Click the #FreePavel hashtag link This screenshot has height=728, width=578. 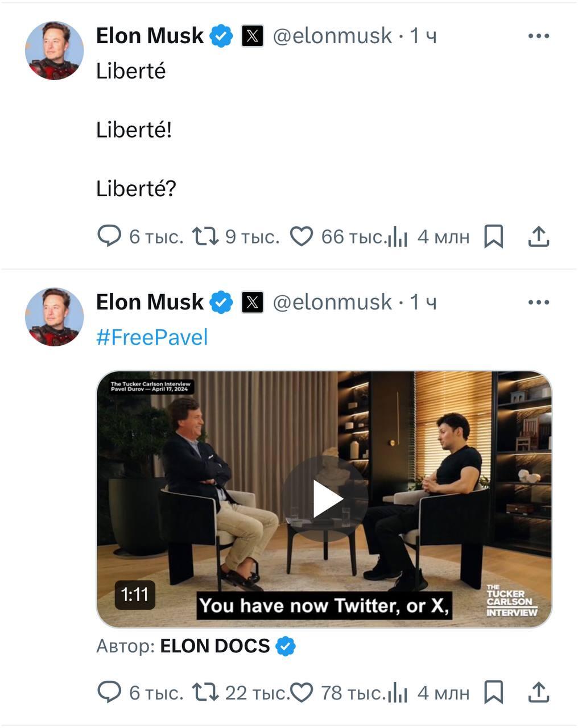coord(152,337)
